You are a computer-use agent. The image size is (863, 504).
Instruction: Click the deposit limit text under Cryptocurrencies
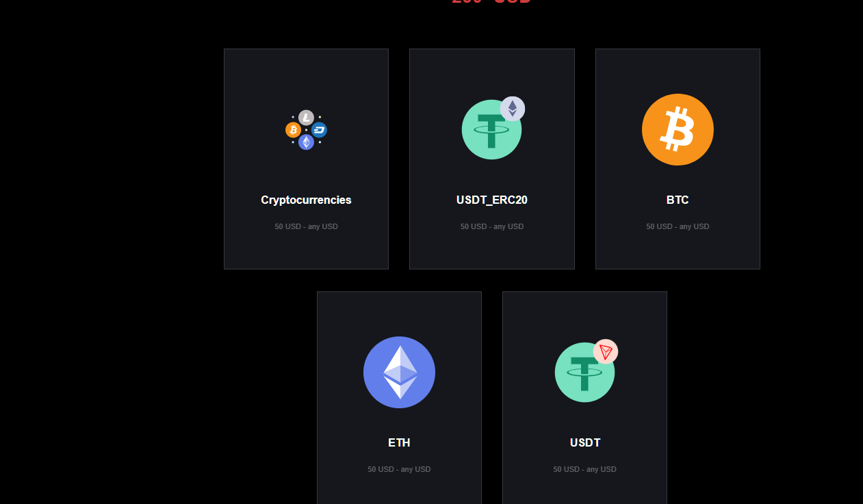click(x=306, y=226)
